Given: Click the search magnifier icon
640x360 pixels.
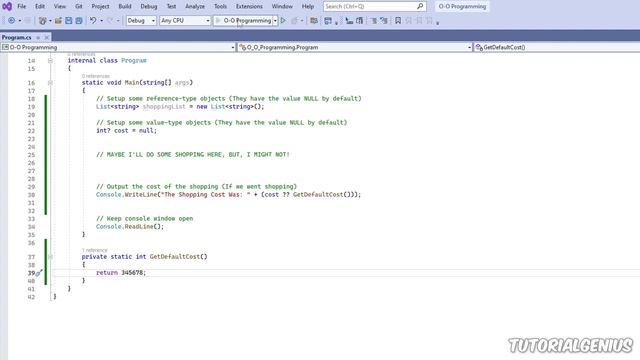Looking at the screenshot, I should 420,6.
